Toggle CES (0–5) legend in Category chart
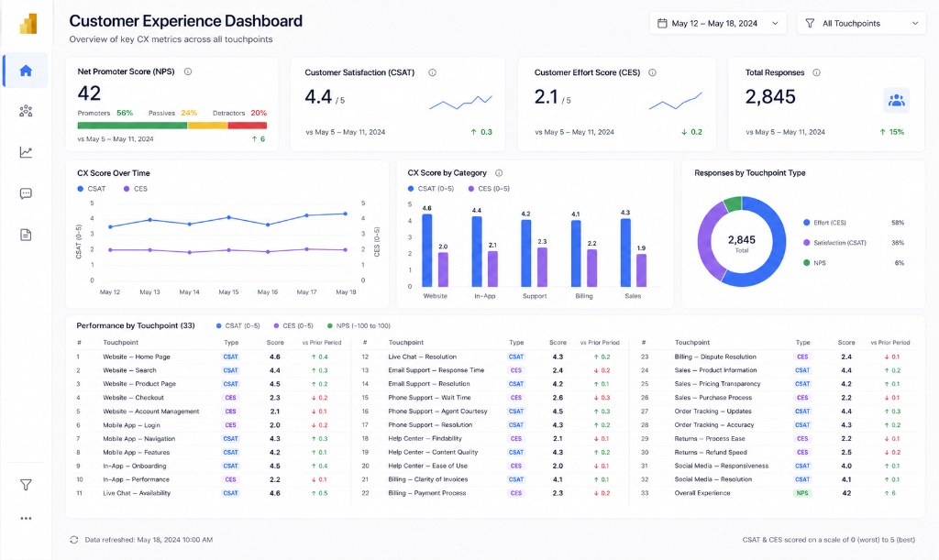The image size is (939, 560). pos(489,189)
